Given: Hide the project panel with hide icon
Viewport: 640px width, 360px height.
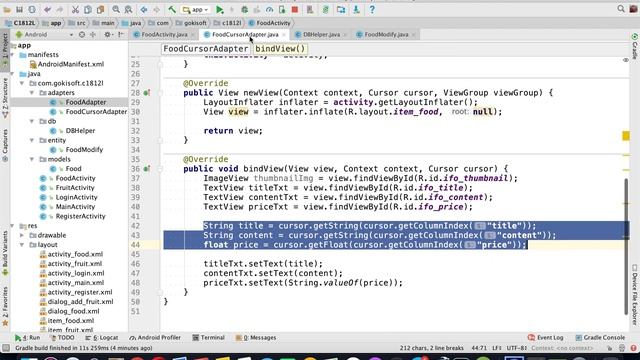Looking at the screenshot, I should (x=121, y=35).
